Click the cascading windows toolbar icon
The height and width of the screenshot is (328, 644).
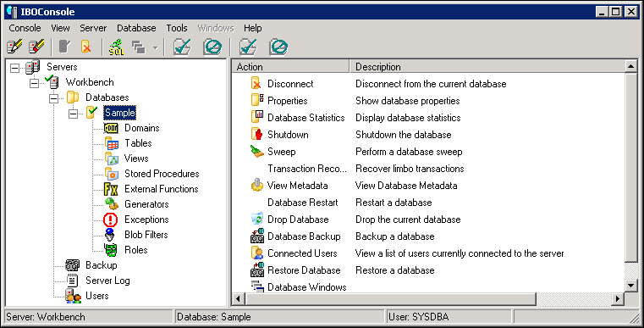(139, 47)
